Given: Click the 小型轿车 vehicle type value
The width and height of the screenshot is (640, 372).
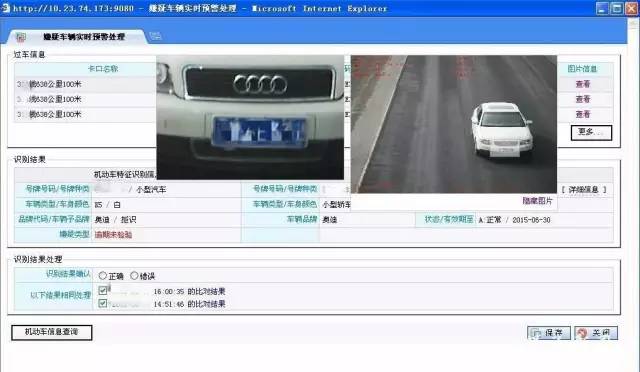Looking at the screenshot, I should (336, 205).
